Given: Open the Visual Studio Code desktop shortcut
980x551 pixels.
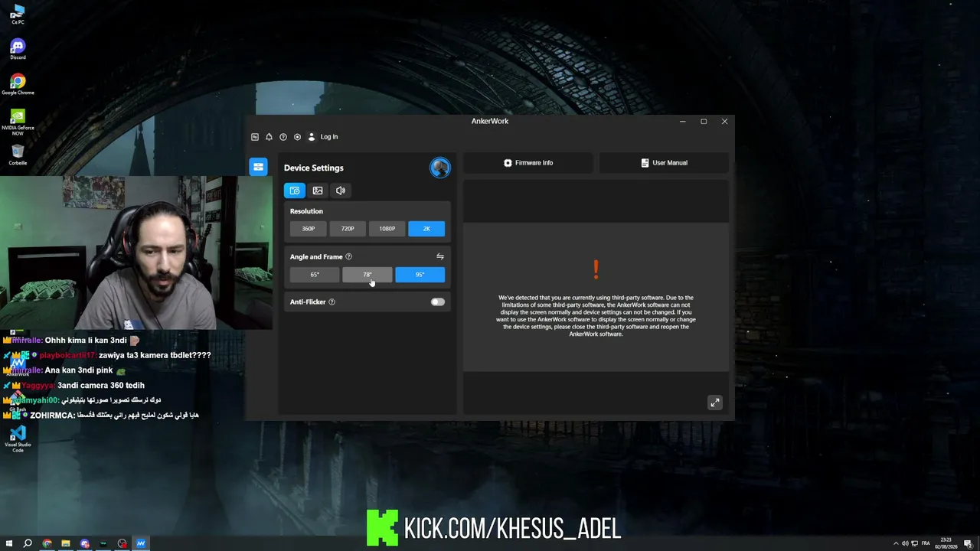Looking at the screenshot, I should pyautogui.click(x=18, y=439).
